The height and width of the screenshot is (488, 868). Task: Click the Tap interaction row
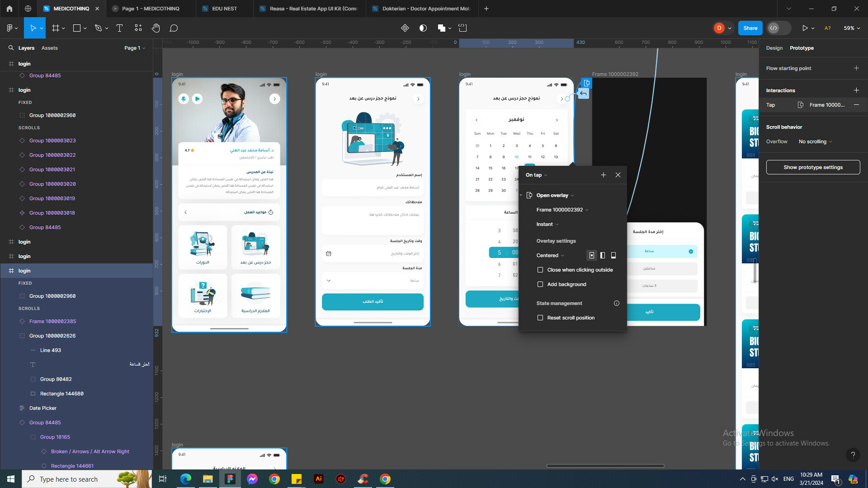click(x=813, y=105)
